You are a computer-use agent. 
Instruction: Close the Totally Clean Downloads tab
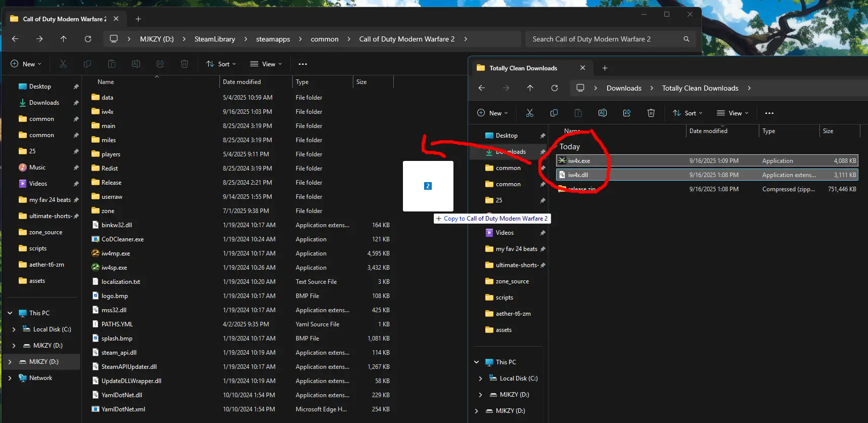582,68
